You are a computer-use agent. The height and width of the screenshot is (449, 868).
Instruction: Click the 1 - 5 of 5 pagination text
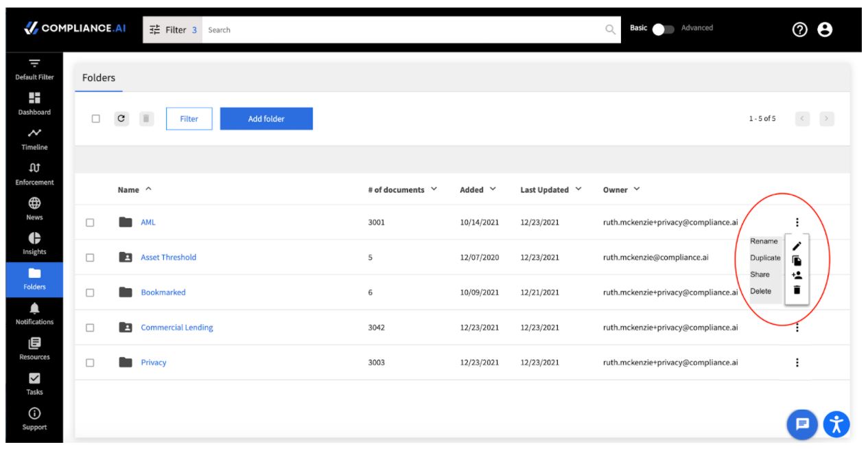(x=762, y=119)
